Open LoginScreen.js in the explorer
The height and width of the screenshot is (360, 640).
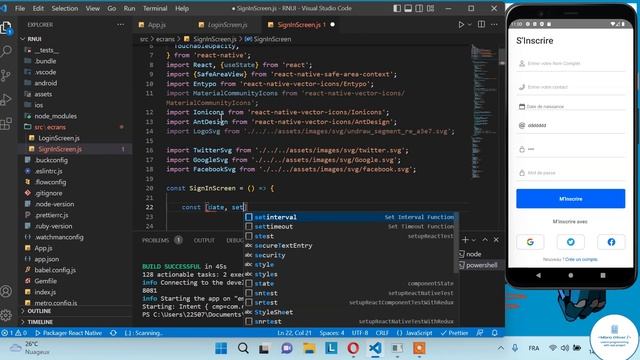[59, 138]
